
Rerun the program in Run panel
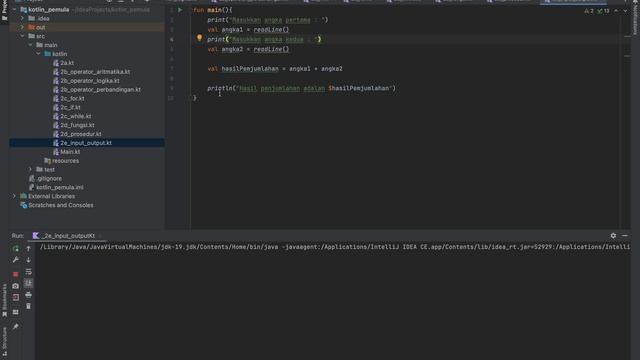[16, 249]
